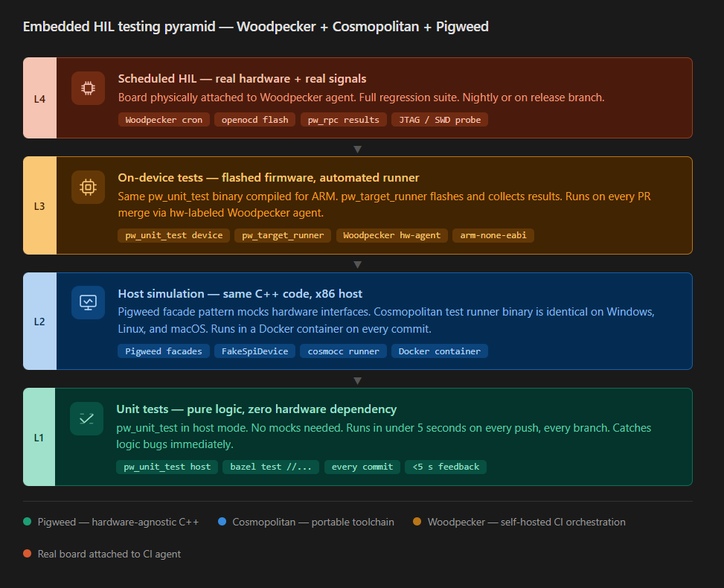Click the red Real board legend dot
This screenshot has width=724, height=588.
click(x=28, y=554)
